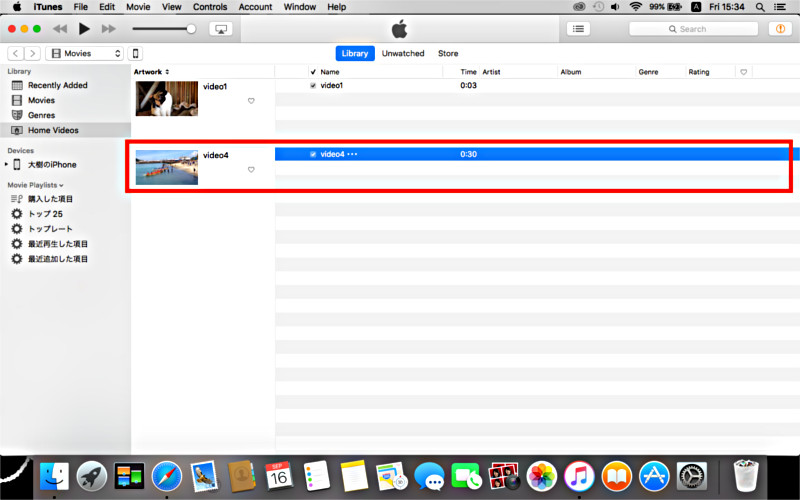Uncheck the video1 checkbox
Viewport: 800px width, 500px height.
(313, 86)
